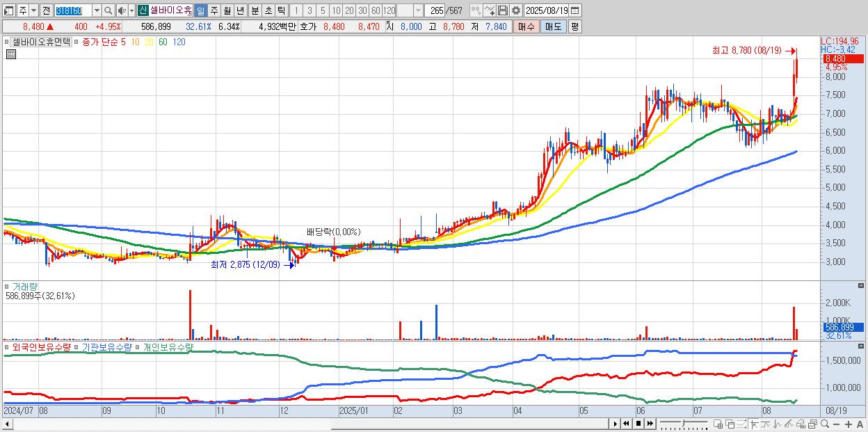Viewport: 868px width, 432px height.
Task: Click the 셀바이오휴먼텍 chart label button
Action: [41, 42]
